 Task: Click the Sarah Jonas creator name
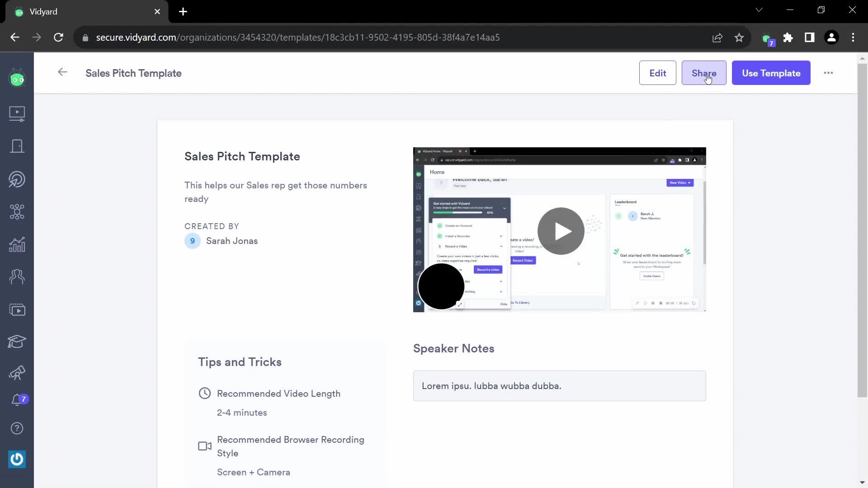(232, 241)
